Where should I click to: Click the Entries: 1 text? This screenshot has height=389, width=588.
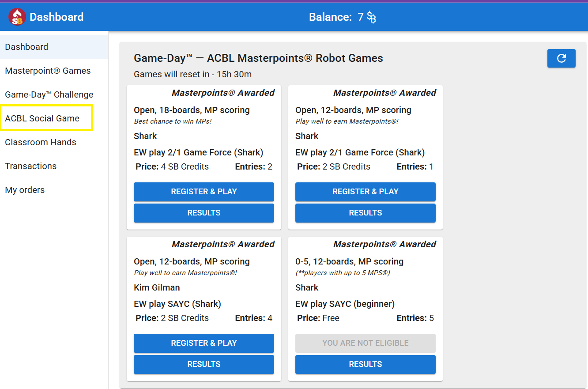(x=415, y=166)
